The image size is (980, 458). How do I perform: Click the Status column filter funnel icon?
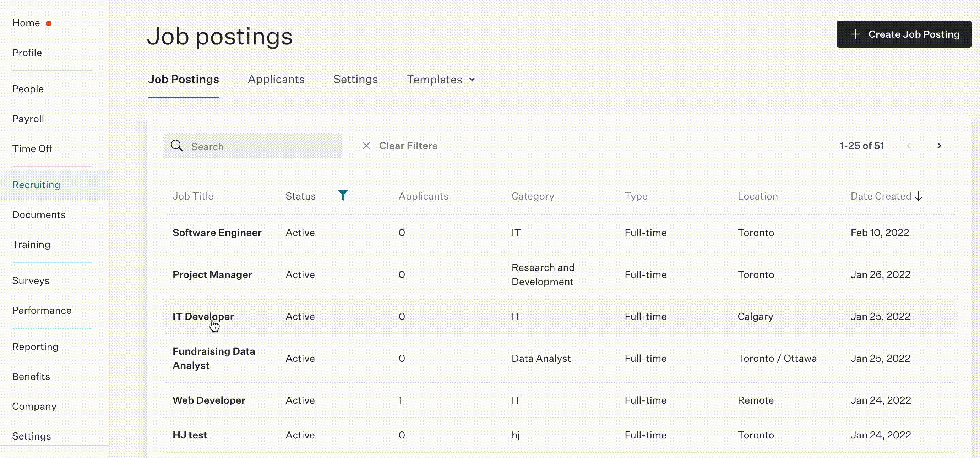pyautogui.click(x=343, y=195)
